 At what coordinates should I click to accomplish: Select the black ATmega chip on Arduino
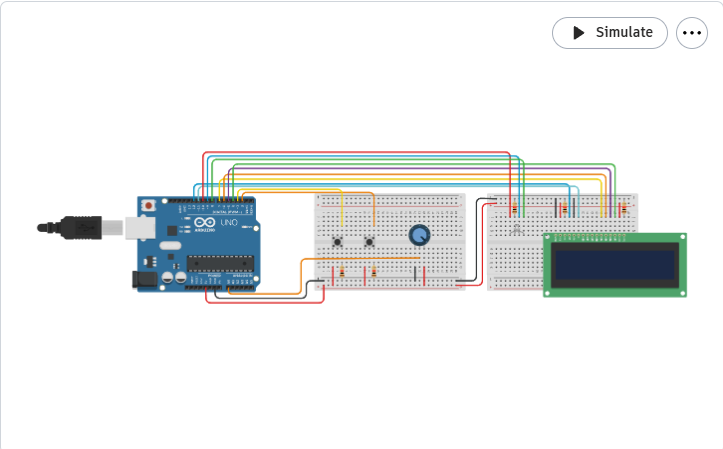pos(220,264)
